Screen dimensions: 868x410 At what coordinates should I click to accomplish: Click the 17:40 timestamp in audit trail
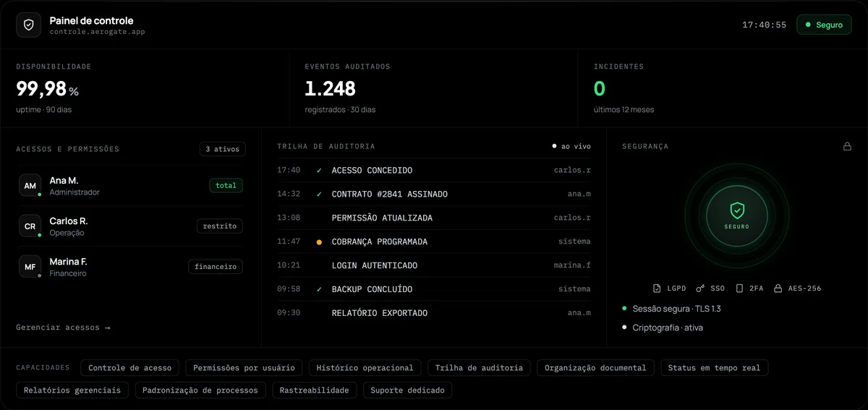point(289,171)
